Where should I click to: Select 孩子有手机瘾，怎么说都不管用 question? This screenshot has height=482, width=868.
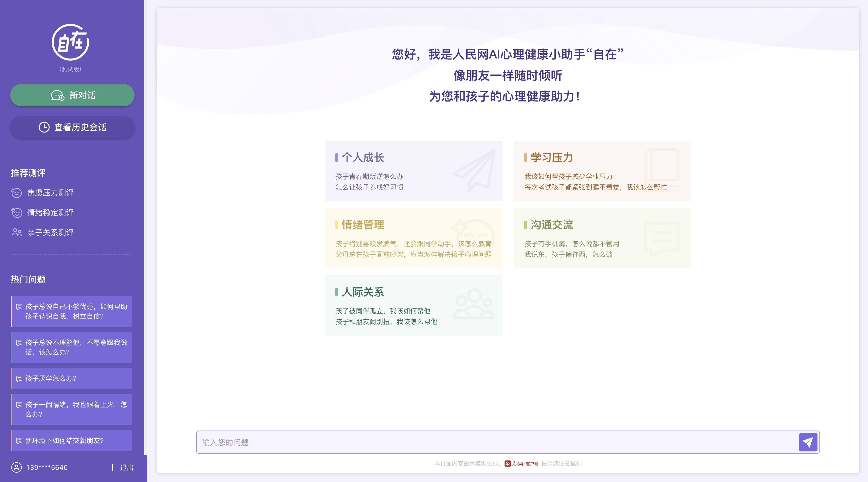[571, 244]
